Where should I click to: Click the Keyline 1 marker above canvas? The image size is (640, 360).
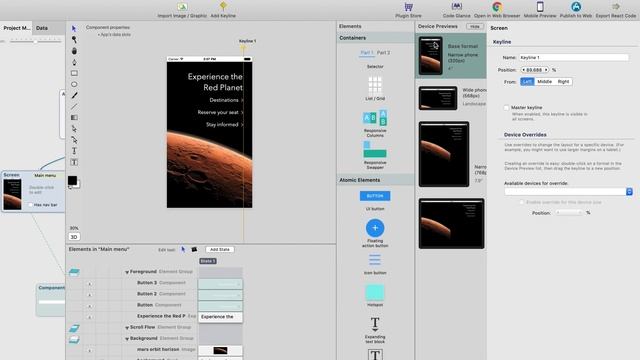(x=243, y=48)
